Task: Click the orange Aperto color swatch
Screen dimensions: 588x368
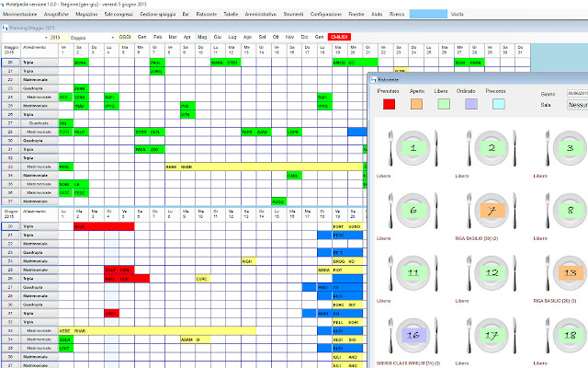Action: tap(416, 104)
